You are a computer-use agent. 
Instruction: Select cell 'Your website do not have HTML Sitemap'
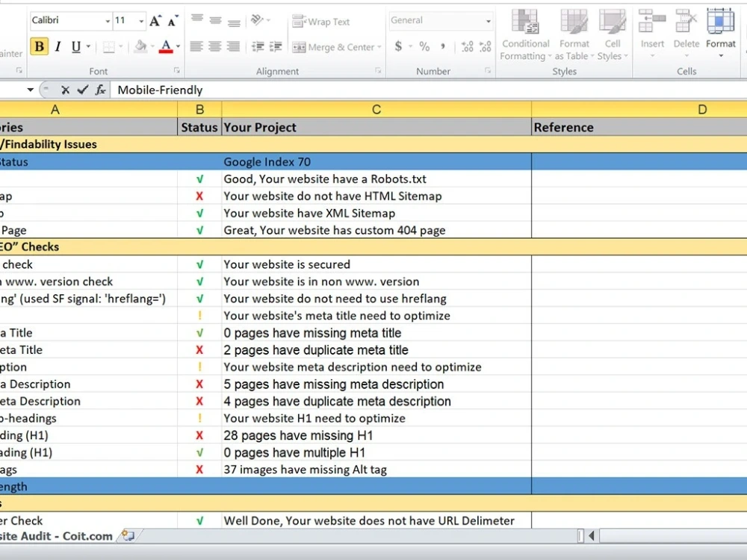coord(376,196)
